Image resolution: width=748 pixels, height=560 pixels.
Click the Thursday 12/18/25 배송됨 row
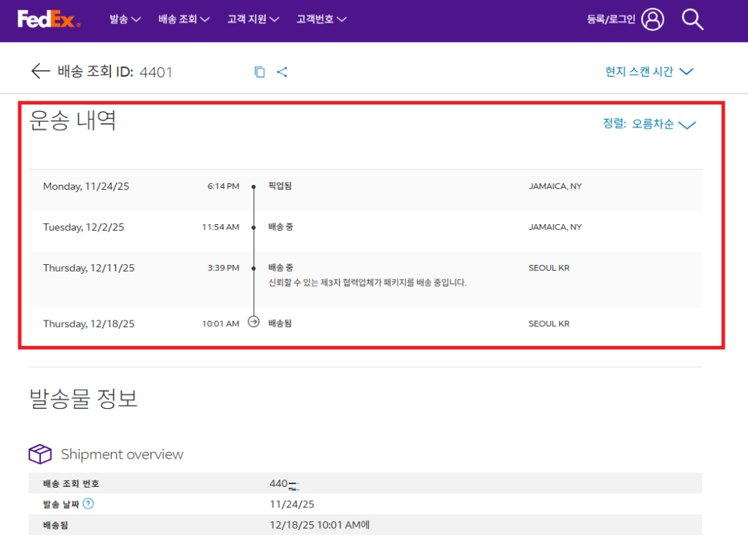point(365,323)
